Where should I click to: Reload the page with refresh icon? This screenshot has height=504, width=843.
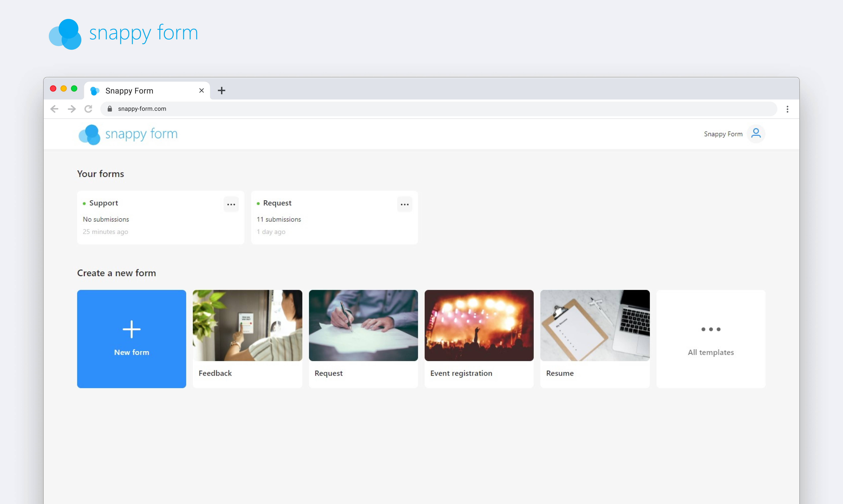(x=88, y=109)
